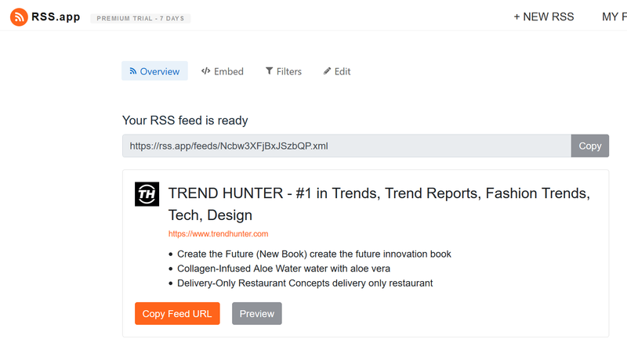Click the RSS.app brand name text
The image size is (627, 364).
(x=56, y=17)
